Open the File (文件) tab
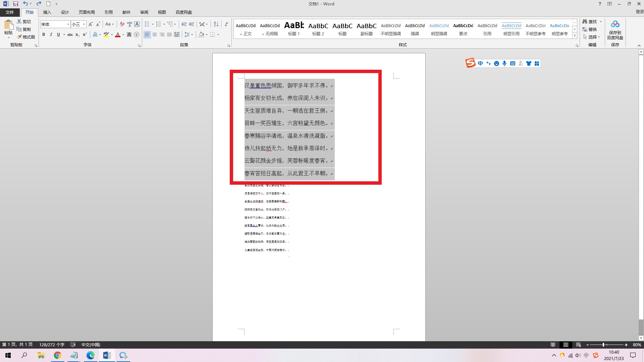 (x=10, y=12)
